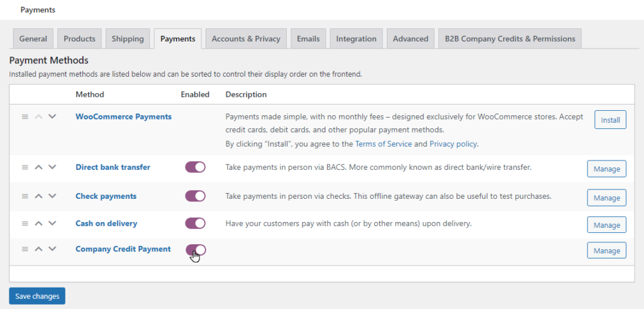
Task: Move WooCommerce Payments down with arrow
Action: click(x=52, y=116)
